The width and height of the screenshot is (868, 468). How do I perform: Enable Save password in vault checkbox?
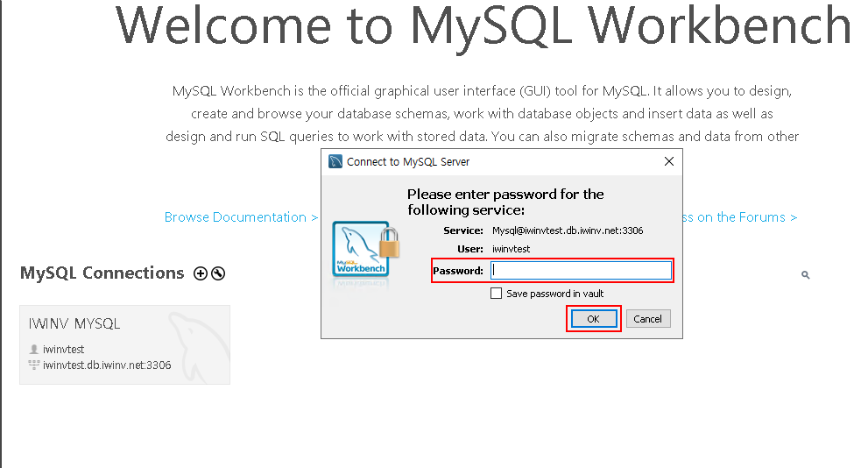(x=496, y=293)
